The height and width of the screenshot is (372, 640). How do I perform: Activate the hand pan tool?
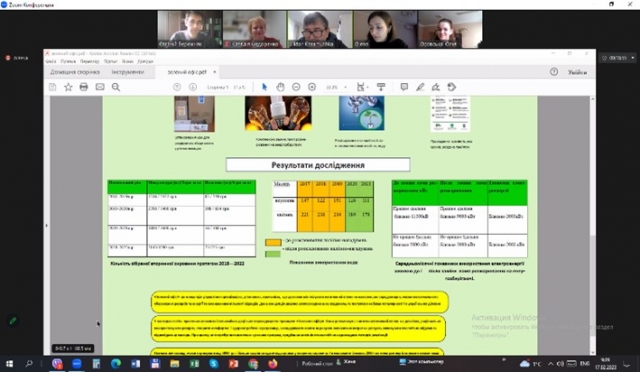280,87
